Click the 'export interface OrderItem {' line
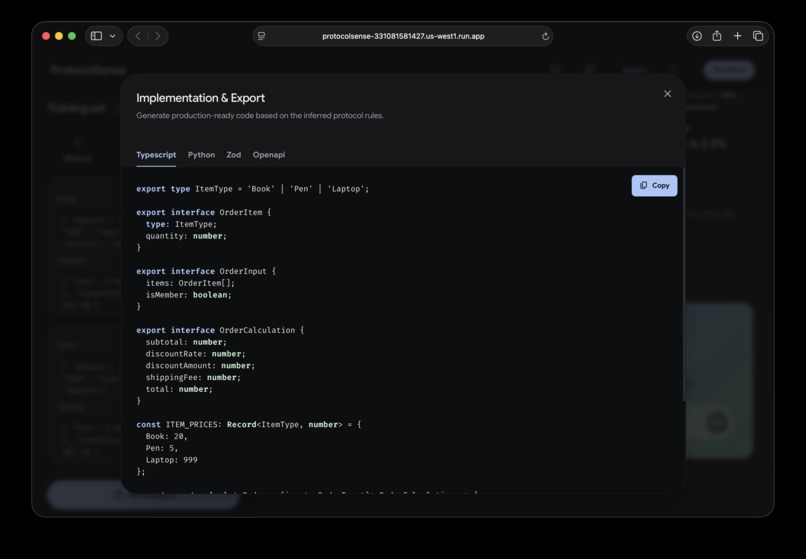 204,212
